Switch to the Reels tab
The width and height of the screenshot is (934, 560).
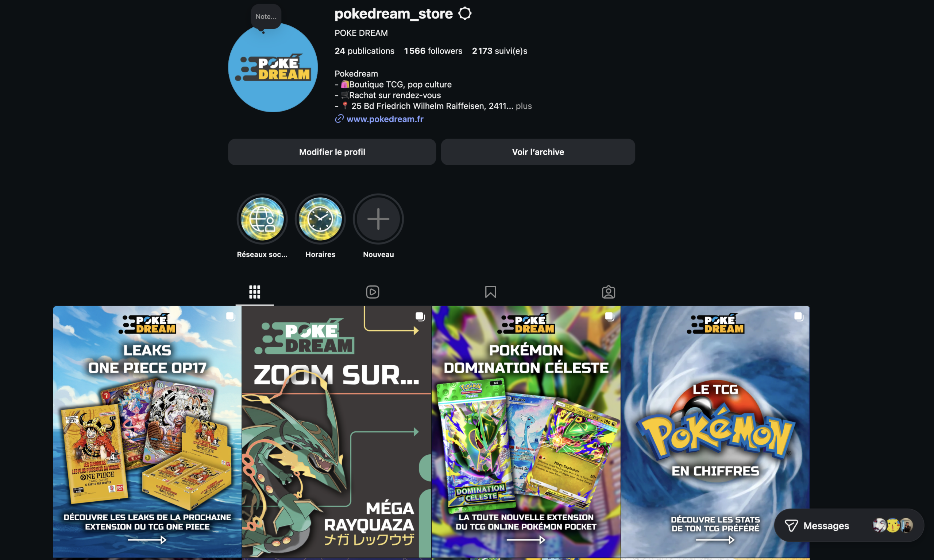point(373,292)
